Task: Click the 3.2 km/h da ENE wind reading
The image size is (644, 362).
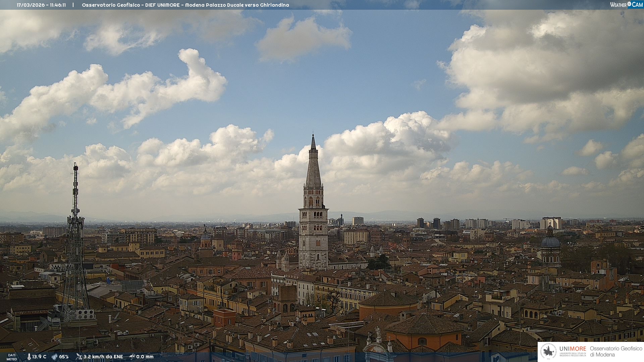Action: click(x=103, y=357)
